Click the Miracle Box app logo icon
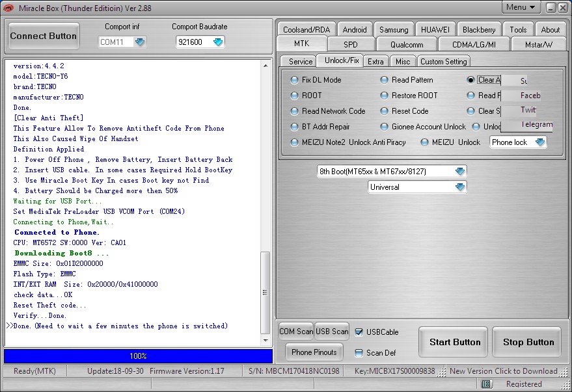 pos(8,8)
